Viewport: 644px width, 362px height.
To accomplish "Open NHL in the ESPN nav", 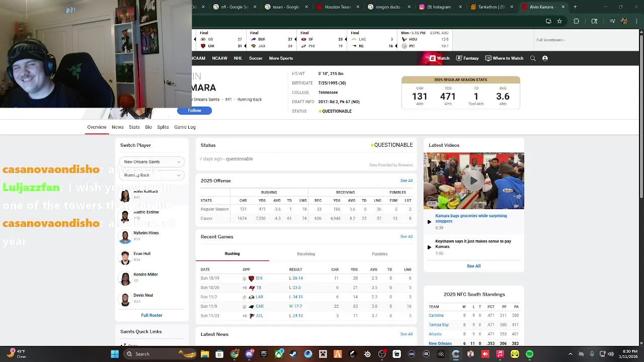I will [x=238, y=58].
